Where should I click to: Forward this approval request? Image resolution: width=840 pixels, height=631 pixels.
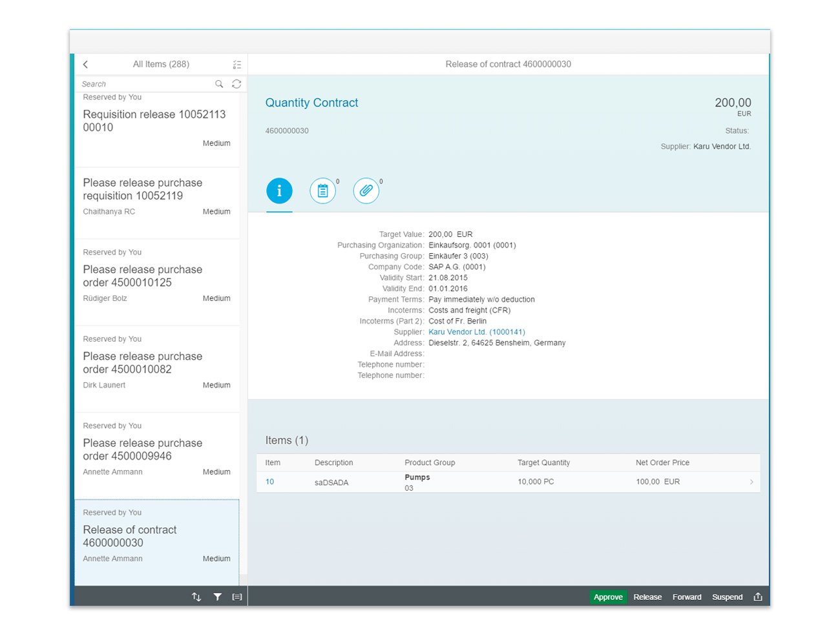[687, 597]
